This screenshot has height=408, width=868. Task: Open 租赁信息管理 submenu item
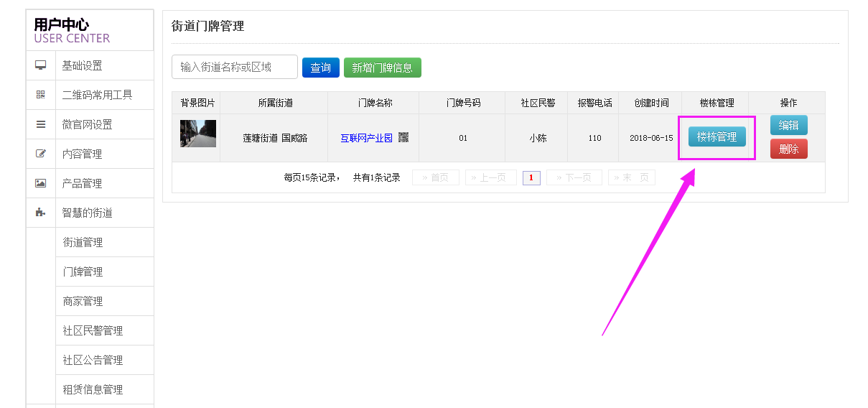coord(105,389)
